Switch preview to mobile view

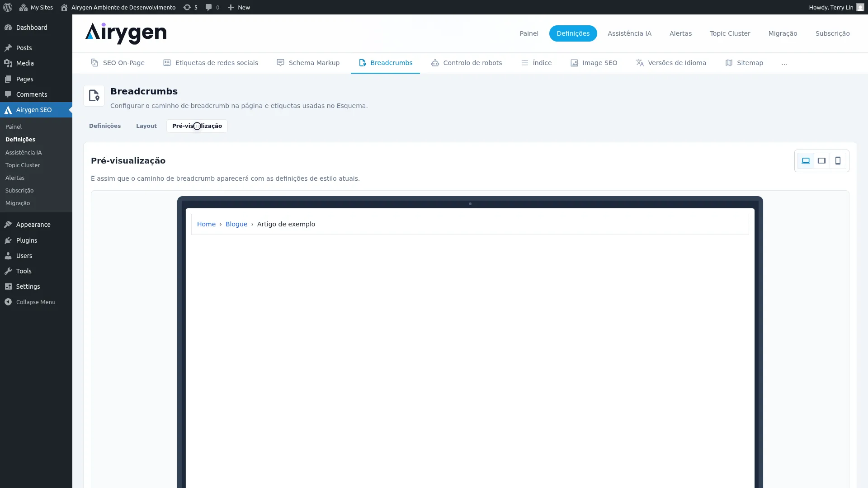(x=838, y=161)
